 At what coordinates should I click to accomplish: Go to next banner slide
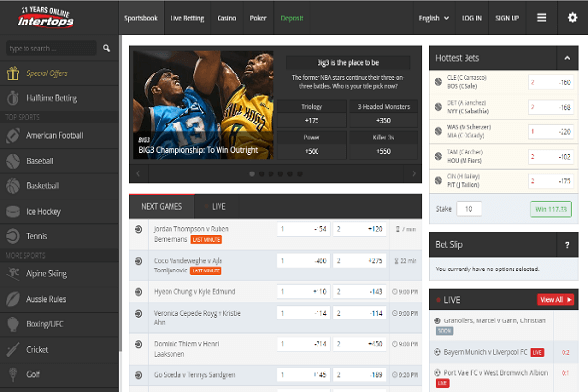pos(414,173)
